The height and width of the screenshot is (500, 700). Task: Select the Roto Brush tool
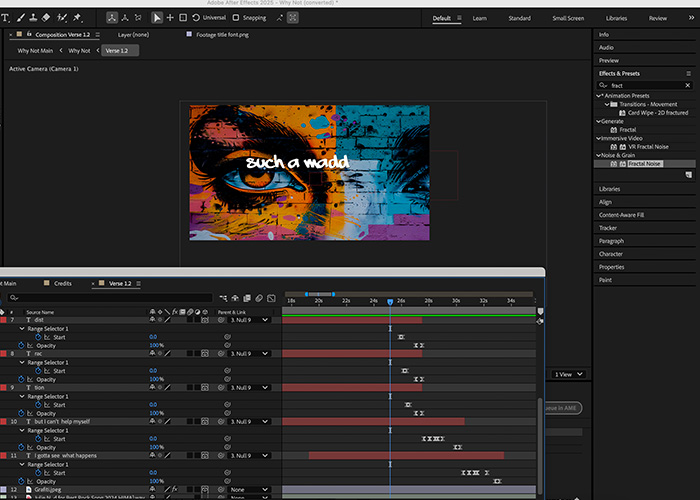[x=62, y=18]
